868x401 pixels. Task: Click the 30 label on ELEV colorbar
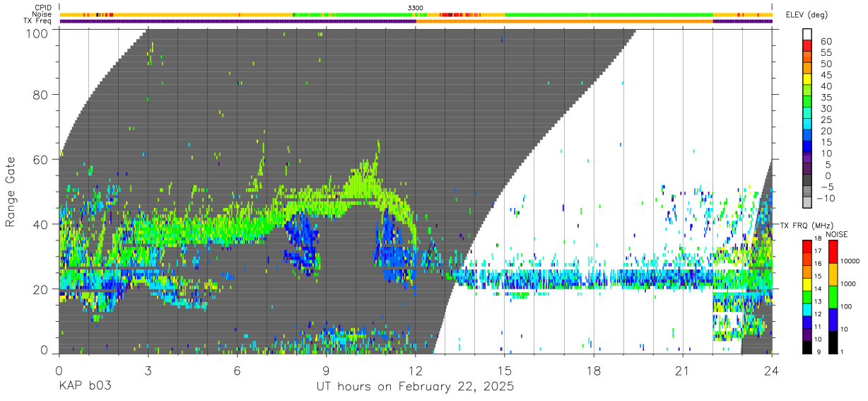tap(826, 108)
